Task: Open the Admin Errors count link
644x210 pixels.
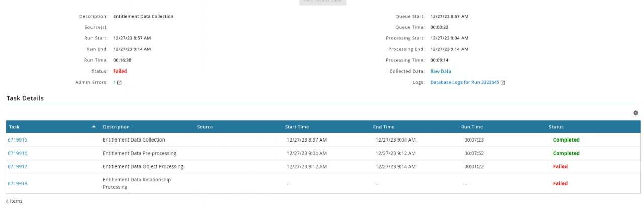Action: pyautogui.click(x=115, y=82)
